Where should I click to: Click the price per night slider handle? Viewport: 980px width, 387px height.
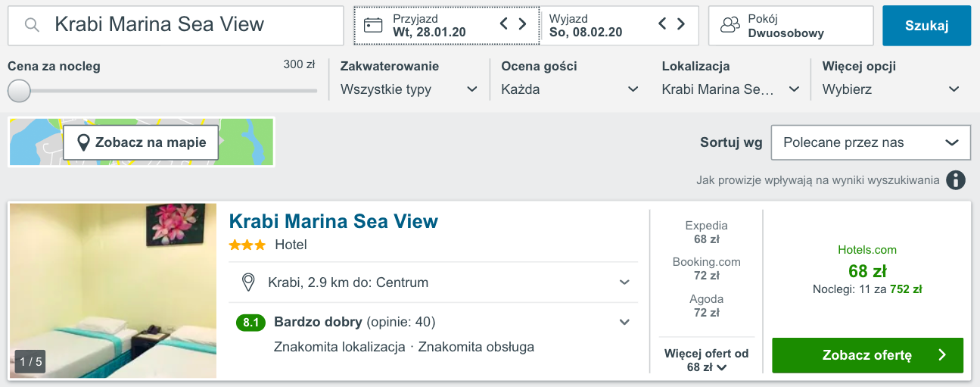19,91
